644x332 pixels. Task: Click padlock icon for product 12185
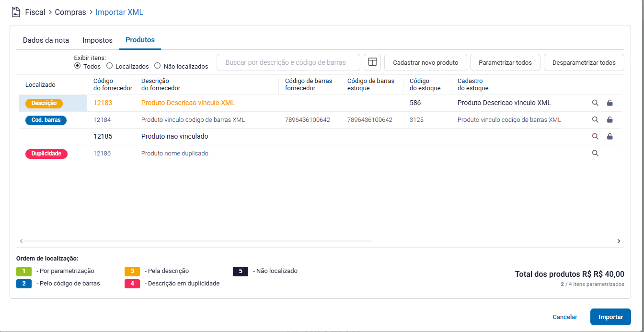pyautogui.click(x=609, y=136)
